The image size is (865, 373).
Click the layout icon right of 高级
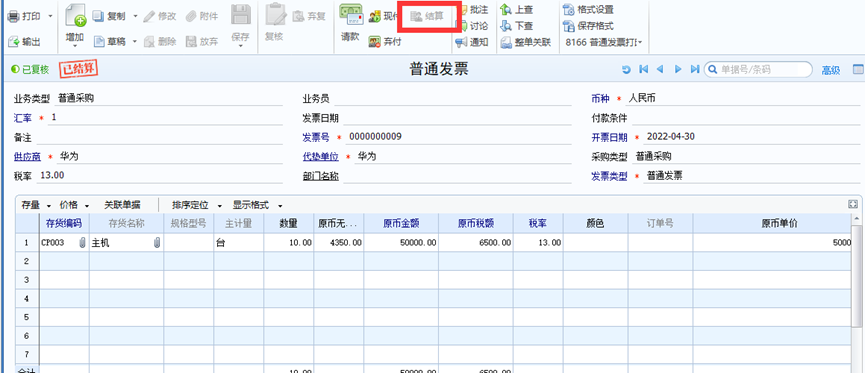858,70
